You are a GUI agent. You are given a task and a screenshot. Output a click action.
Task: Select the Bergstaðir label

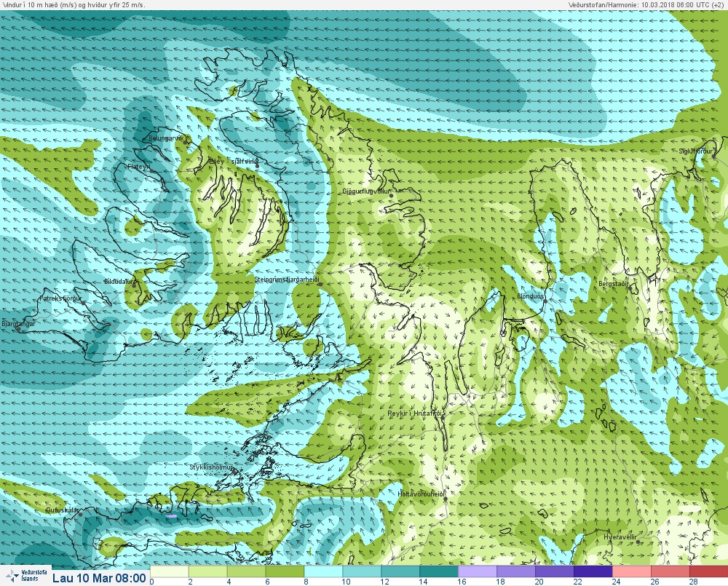pos(613,284)
